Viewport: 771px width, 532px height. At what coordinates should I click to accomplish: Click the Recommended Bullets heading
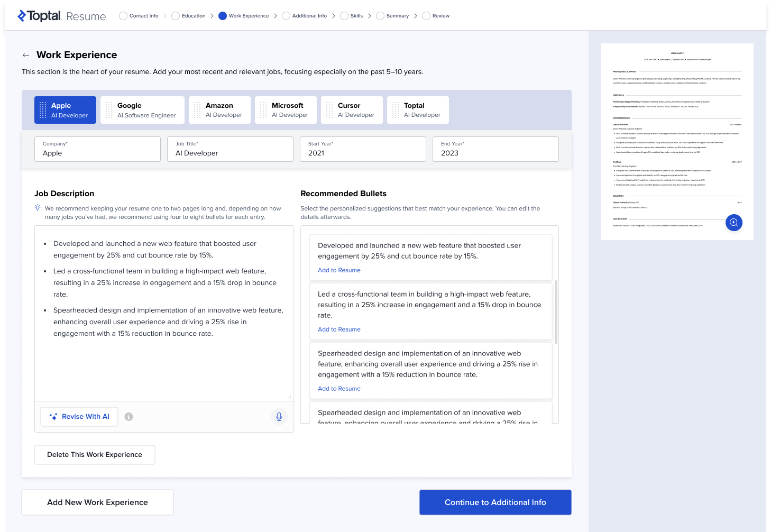(x=343, y=194)
